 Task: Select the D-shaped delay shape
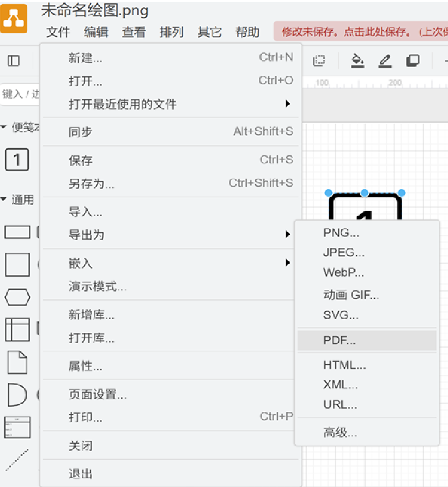point(17,395)
